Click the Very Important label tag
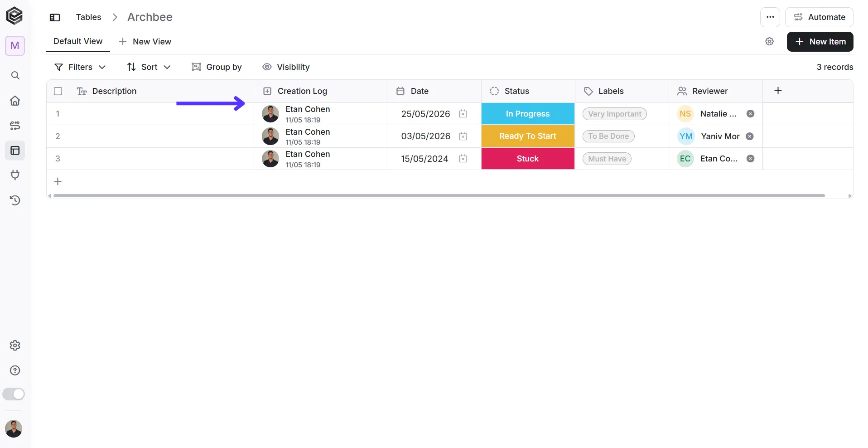The height and width of the screenshot is (448, 868). (614, 114)
